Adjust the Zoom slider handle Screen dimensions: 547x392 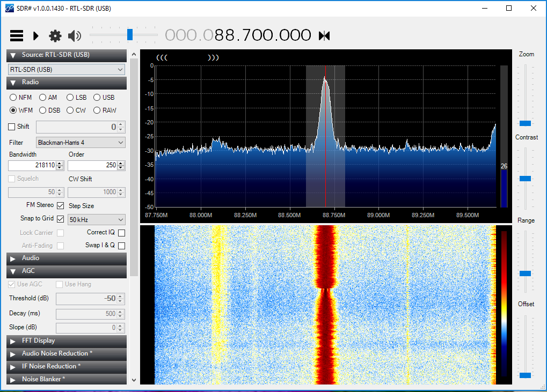[x=526, y=122]
